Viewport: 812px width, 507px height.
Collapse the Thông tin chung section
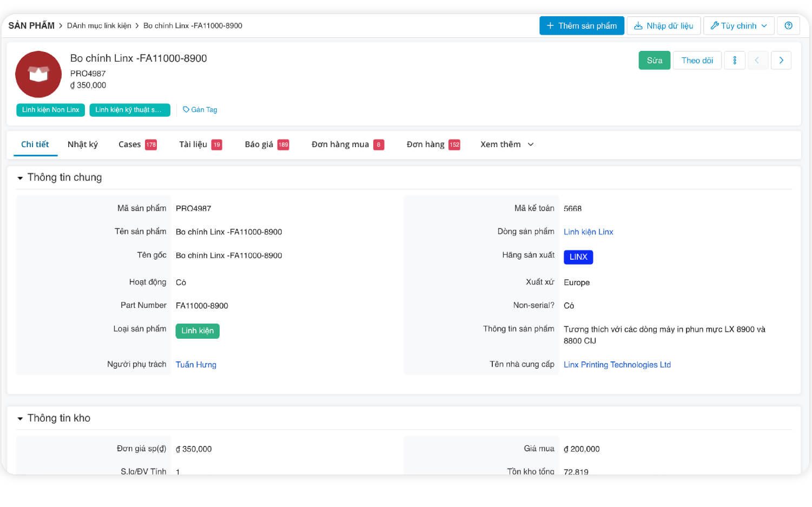coord(20,177)
